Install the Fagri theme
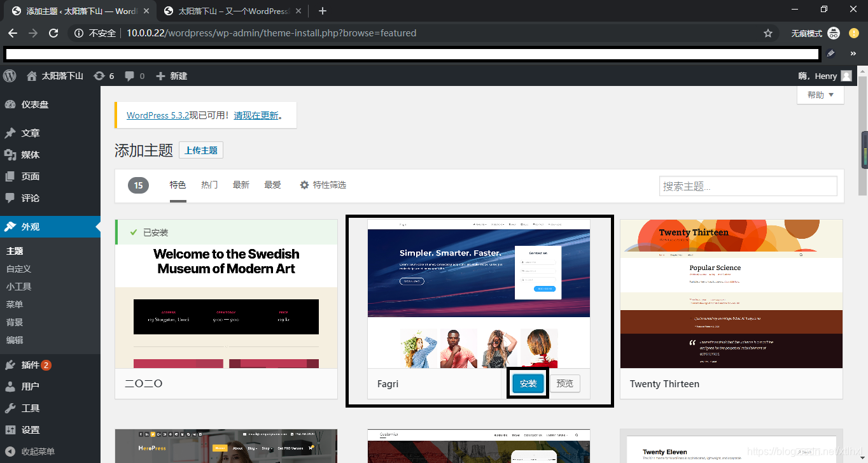 pyautogui.click(x=528, y=383)
